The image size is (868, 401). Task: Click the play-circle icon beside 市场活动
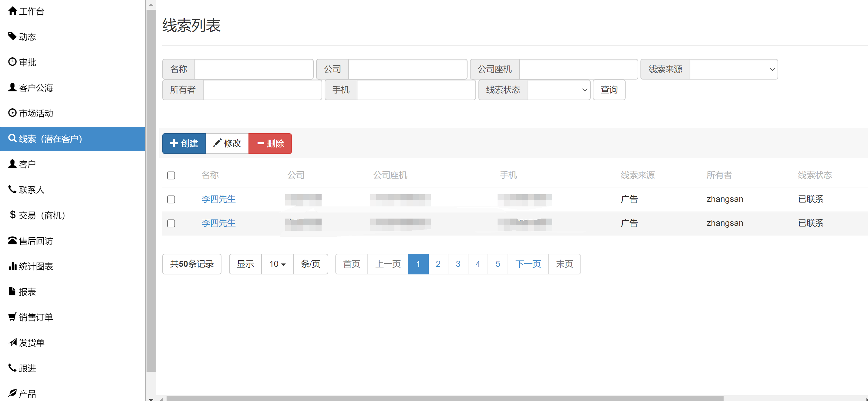pyautogui.click(x=12, y=113)
